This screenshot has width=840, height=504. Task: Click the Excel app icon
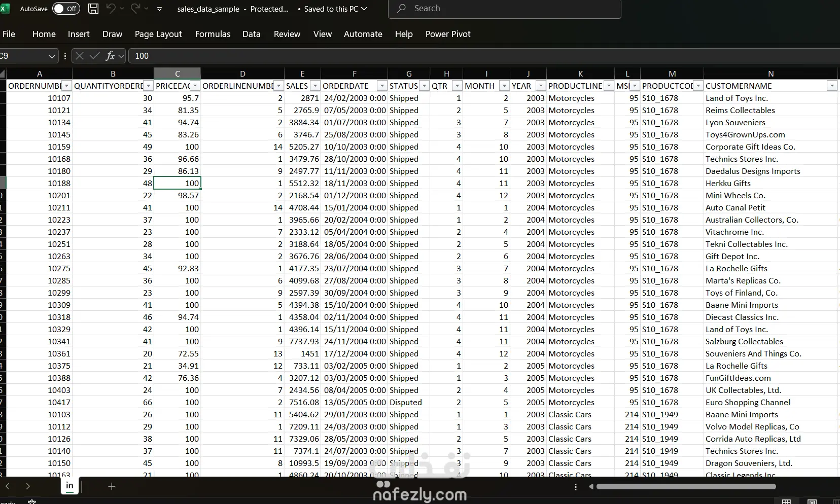click(x=4, y=9)
